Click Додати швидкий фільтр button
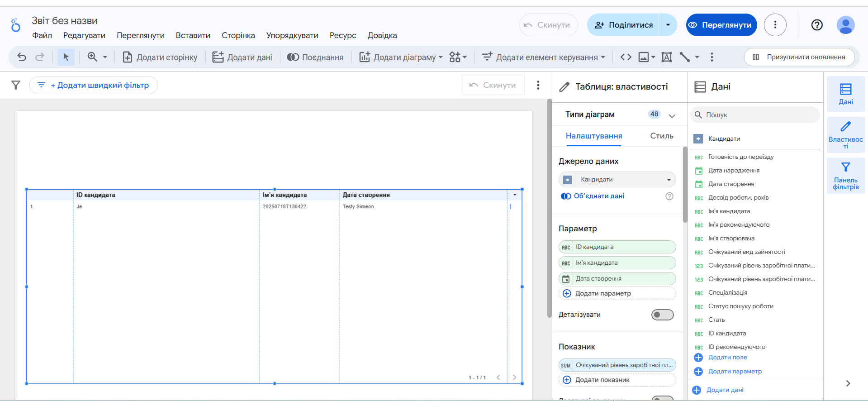 click(x=94, y=85)
